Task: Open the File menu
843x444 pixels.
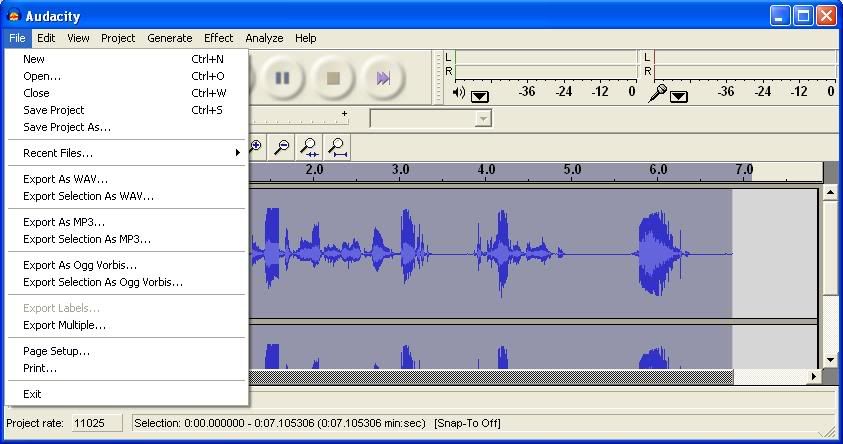Action: click(x=17, y=38)
